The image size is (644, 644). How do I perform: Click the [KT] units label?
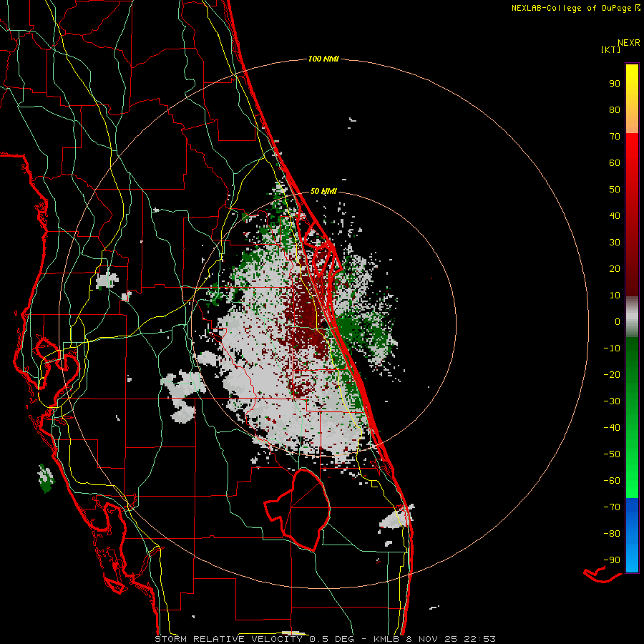(610, 49)
